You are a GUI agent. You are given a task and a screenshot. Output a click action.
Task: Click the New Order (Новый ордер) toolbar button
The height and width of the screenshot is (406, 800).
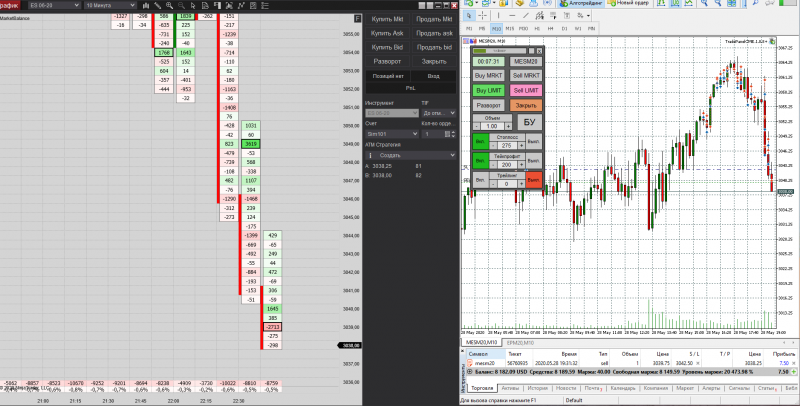pos(628,3)
